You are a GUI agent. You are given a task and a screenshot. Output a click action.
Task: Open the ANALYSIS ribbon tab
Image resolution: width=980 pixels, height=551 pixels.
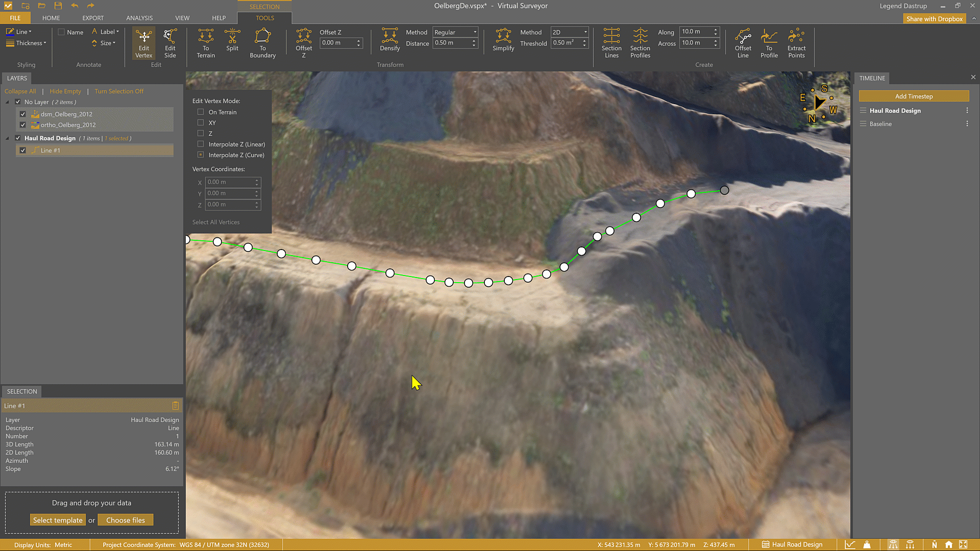click(139, 18)
